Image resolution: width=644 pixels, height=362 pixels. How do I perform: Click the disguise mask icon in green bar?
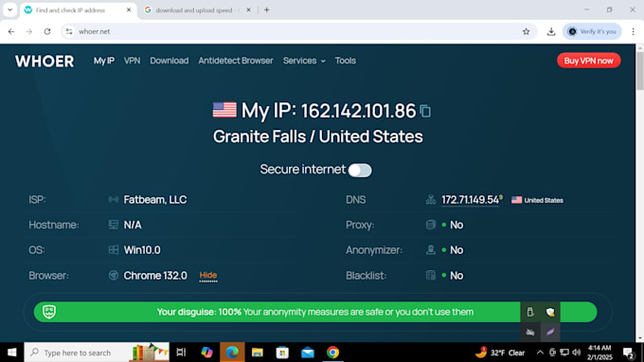49,312
